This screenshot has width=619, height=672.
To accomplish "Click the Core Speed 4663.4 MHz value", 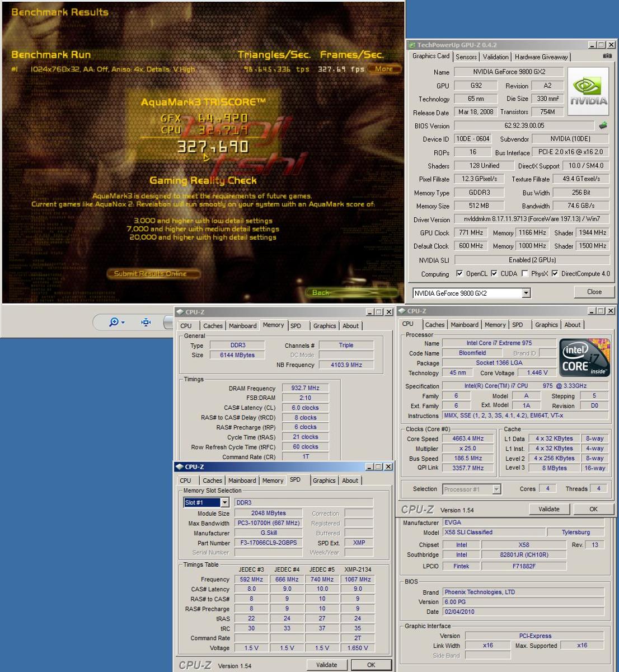I will pyautogui.click(x=468, y=438).
